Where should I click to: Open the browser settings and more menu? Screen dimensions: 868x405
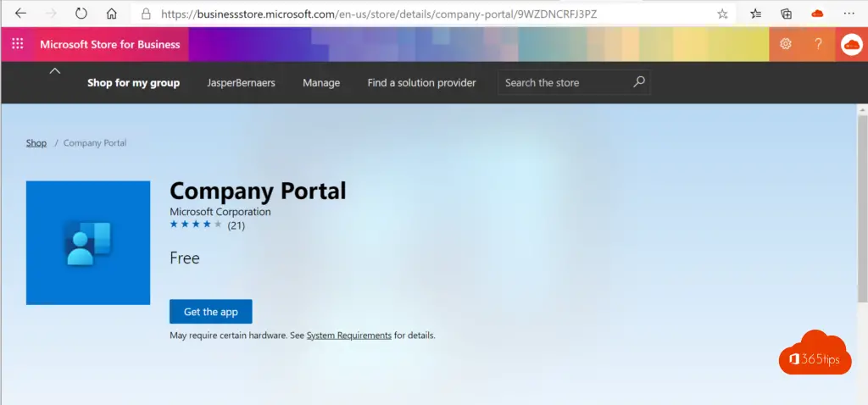[x=849, y=14]
